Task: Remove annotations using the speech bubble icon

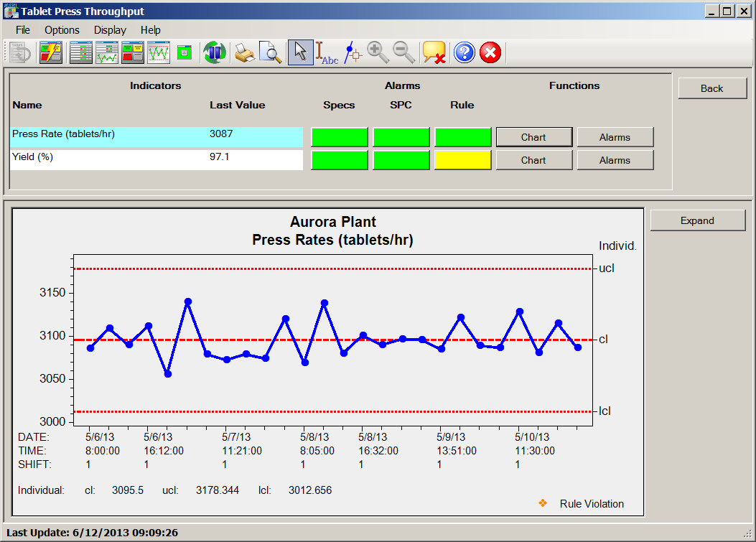Action: [x=431, y=52]
